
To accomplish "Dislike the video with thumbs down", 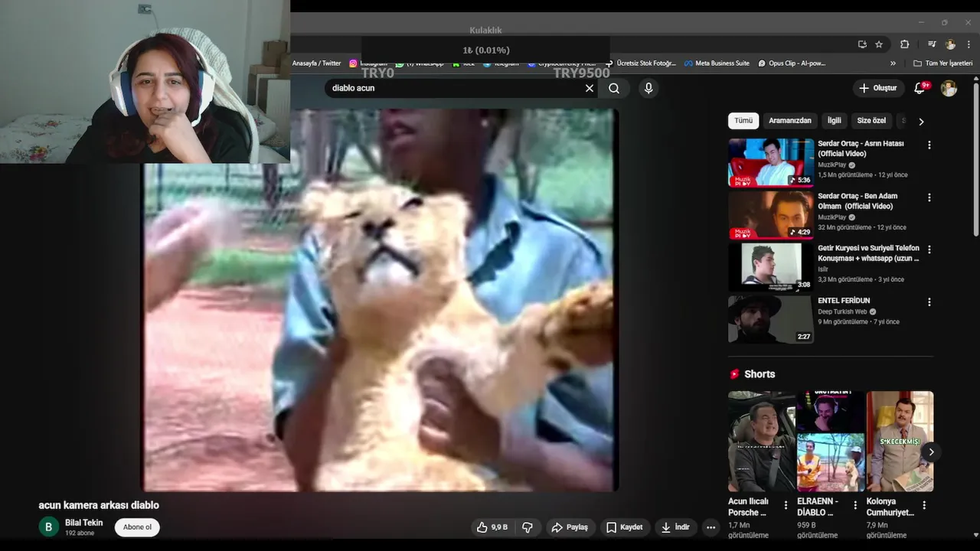I will point(528,527).
